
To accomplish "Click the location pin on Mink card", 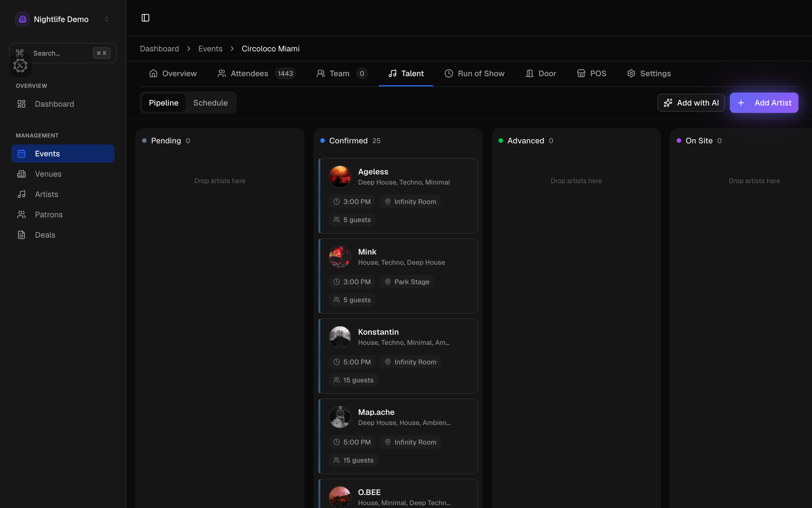I will click(388, 282).
